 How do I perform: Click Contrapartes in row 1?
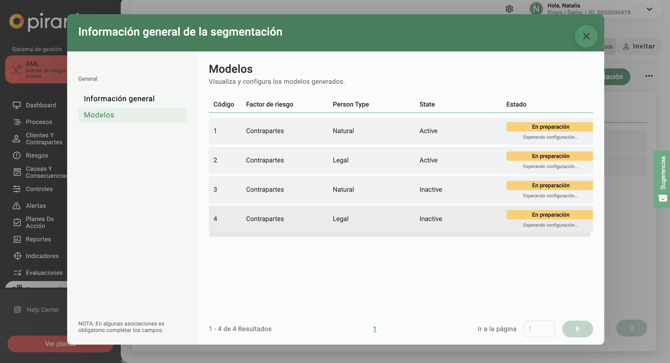pyautogui.click(x=264, y=131)
